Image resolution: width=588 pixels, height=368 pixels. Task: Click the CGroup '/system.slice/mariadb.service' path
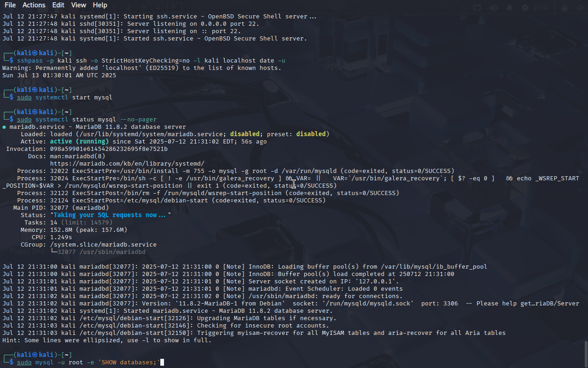[x=103, y=245]
